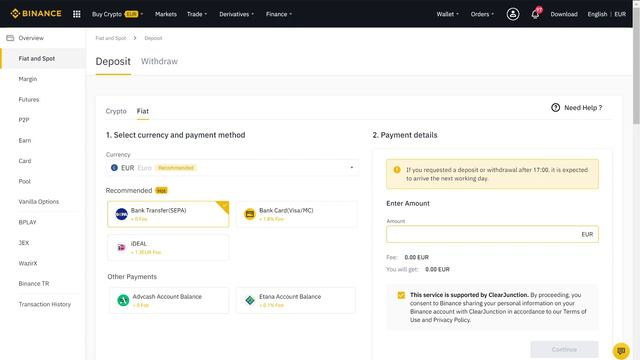The image size is (640, 360).
Task: Click the Overview card icon in sidebar
Action: coord(10,38)
